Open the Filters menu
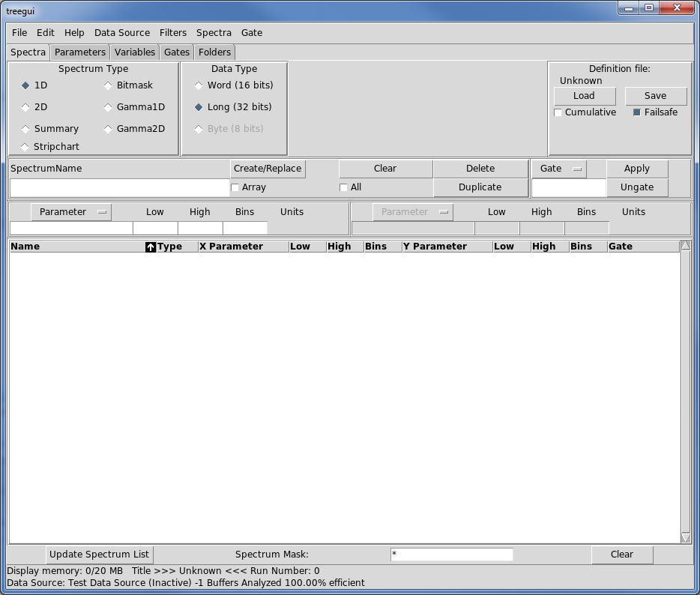Viewport: 700px width, 595px height. [x=173, y=32]
